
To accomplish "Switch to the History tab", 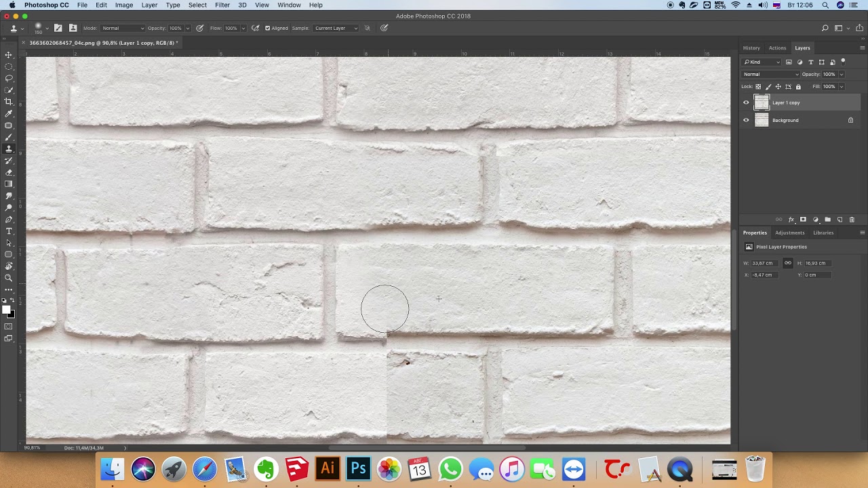I will 751,48.
